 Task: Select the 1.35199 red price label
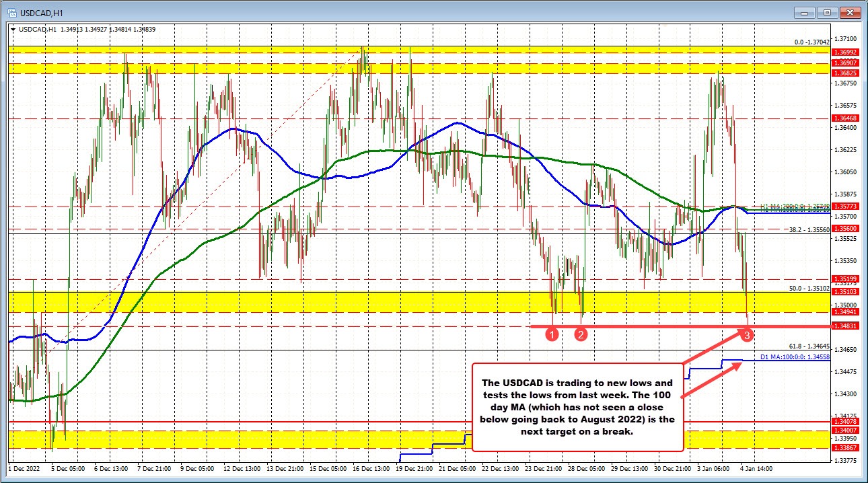(844, 278)
